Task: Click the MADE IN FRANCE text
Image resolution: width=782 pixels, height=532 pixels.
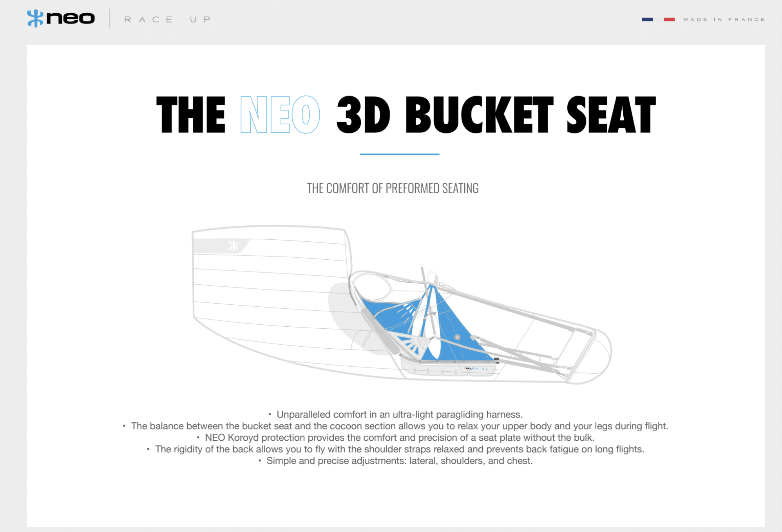Action: pyautogui.click(x=724, y=19)
